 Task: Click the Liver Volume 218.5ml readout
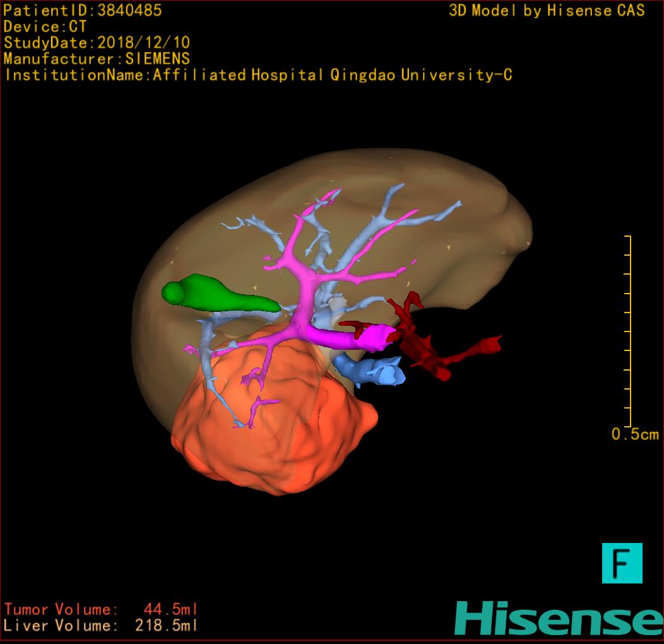(101, 626)
